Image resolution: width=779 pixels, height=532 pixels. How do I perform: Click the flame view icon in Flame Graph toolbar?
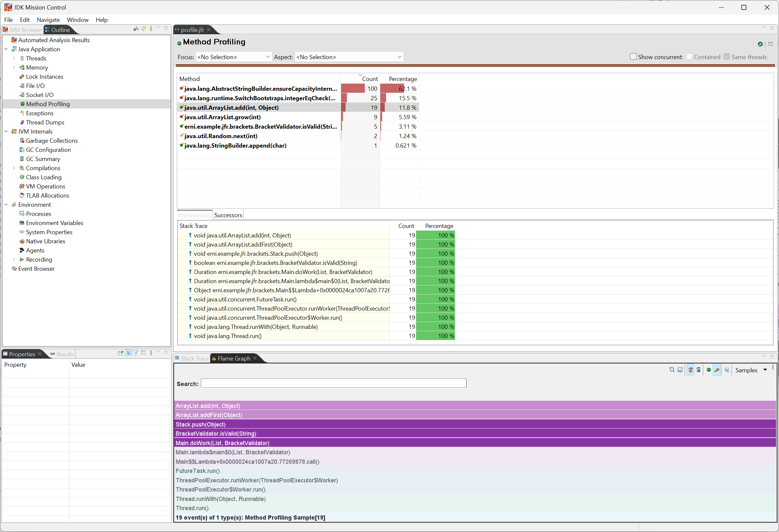pyautogui.click(x=690, y=370)
